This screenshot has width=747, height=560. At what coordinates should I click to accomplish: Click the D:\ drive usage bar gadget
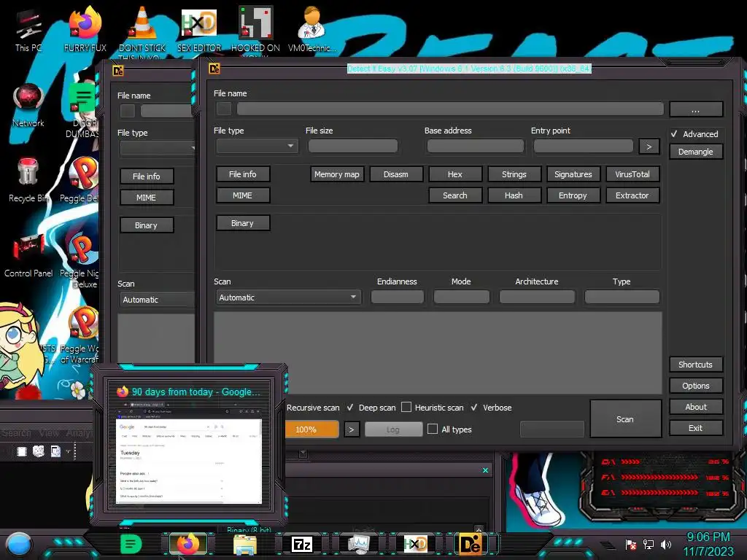665,462
